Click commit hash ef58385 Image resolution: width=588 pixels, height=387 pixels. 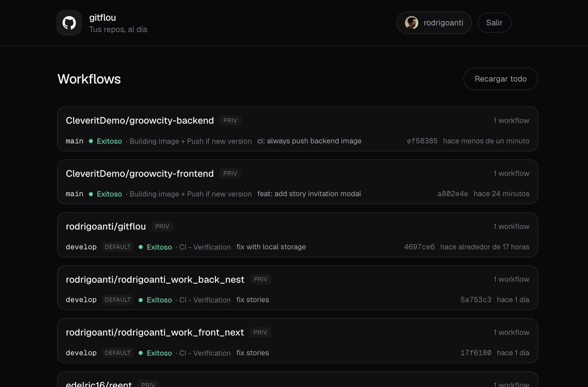[x=422, y=141]
